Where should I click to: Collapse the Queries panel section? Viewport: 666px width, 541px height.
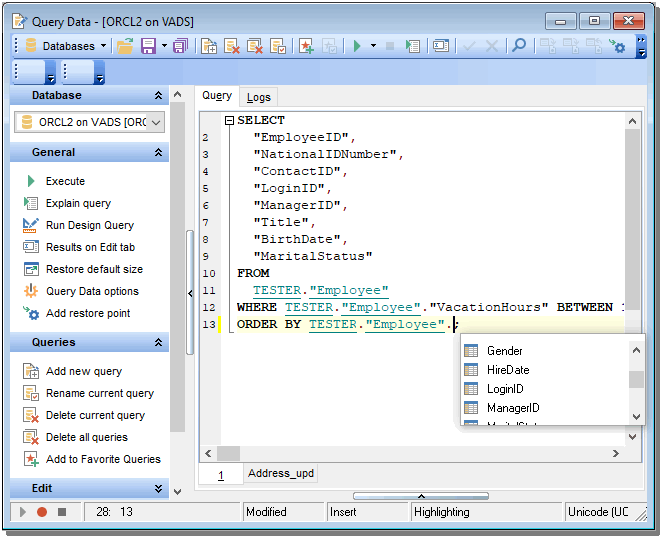pyautogui.click(x=158, y=343)
